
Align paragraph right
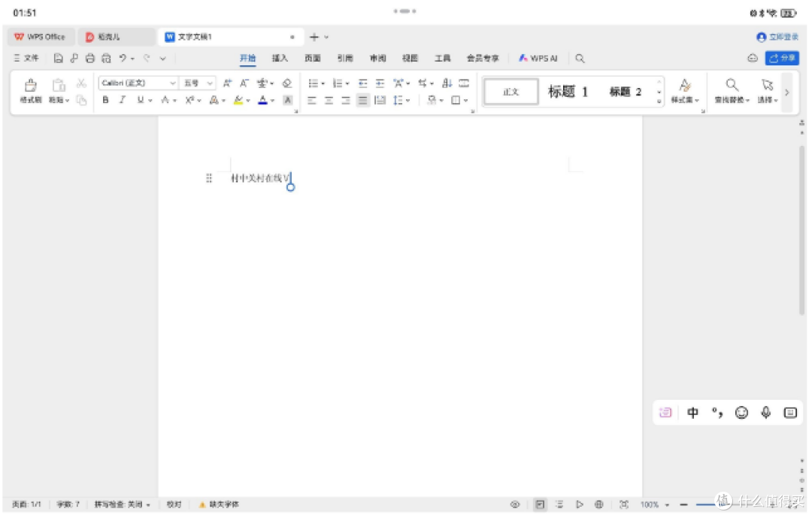point(346,100)
